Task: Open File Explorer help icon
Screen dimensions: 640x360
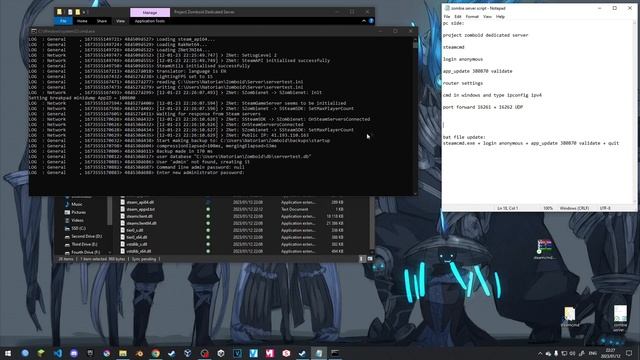Action: click(371, 21)
